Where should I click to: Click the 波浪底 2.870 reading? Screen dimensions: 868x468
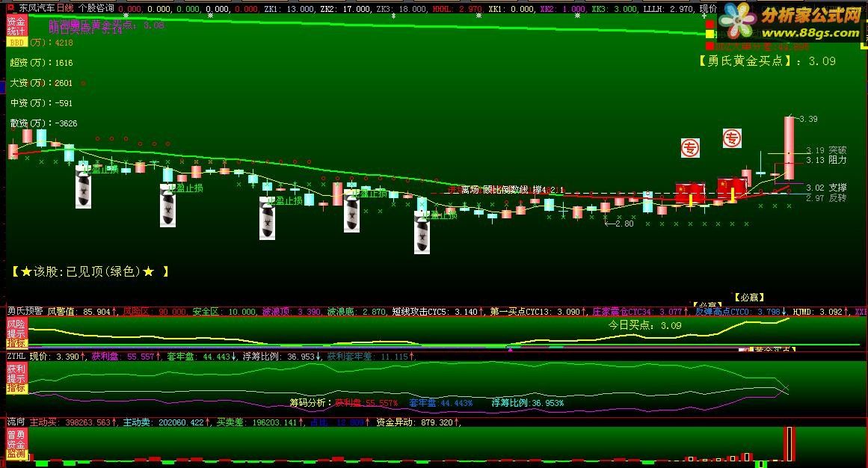pyautogui.click(x=357, y=311)
